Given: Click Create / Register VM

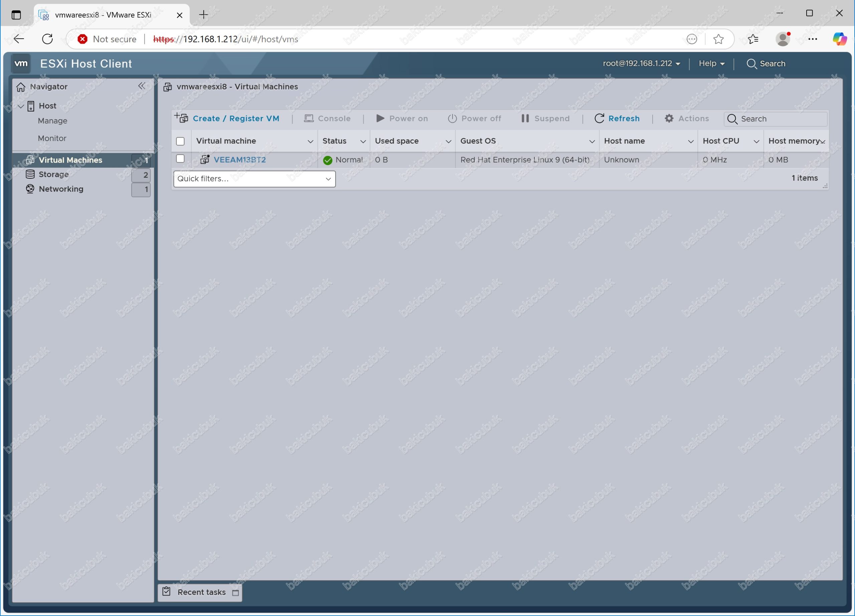Looking at the screenshot, I should tap(227, 118).
